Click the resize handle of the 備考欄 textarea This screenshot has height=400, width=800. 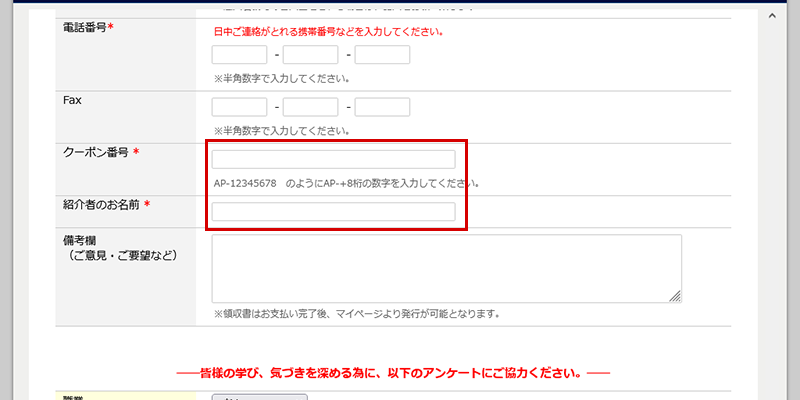tap(675, 296)
